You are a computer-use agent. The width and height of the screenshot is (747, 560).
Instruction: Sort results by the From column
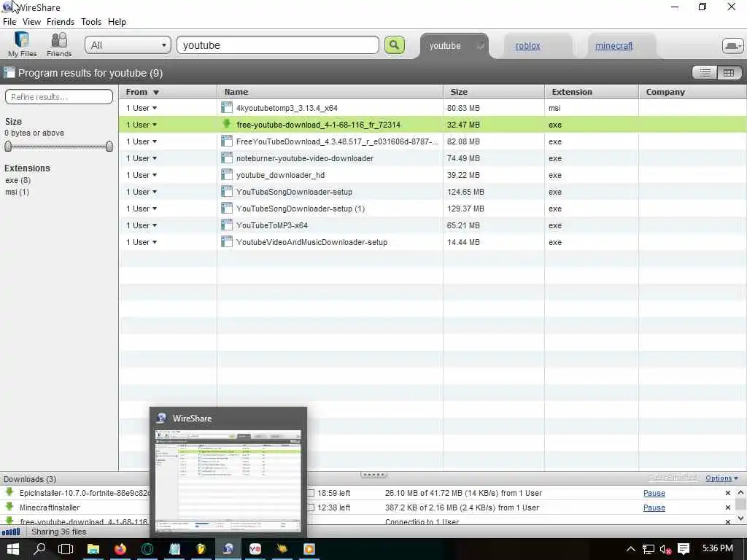coord(168,92)
